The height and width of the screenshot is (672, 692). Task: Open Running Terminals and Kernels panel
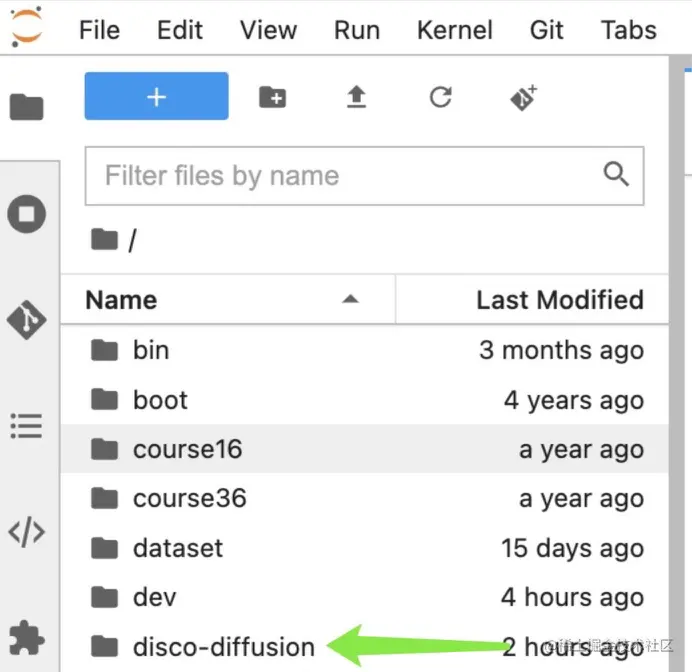26,214
